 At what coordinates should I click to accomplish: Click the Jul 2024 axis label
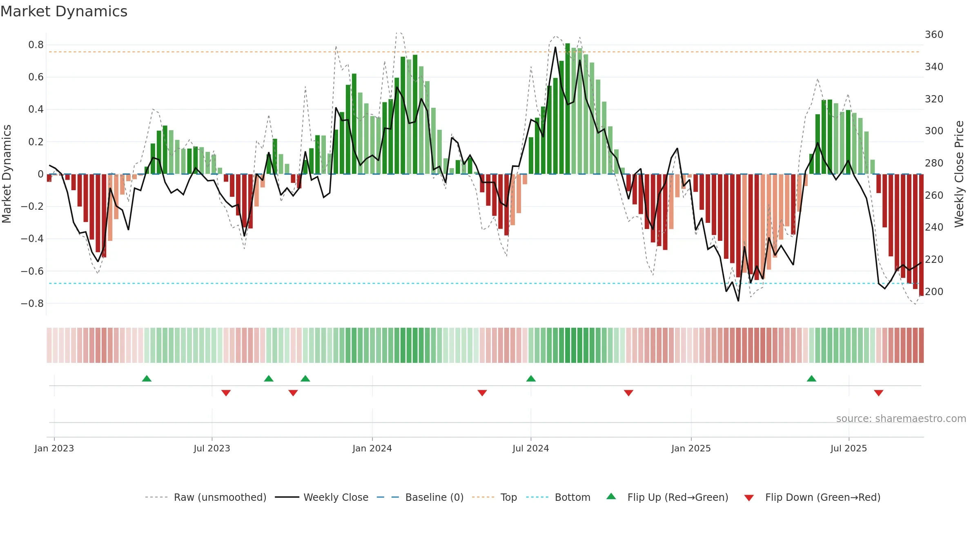(x=531, y=448)
